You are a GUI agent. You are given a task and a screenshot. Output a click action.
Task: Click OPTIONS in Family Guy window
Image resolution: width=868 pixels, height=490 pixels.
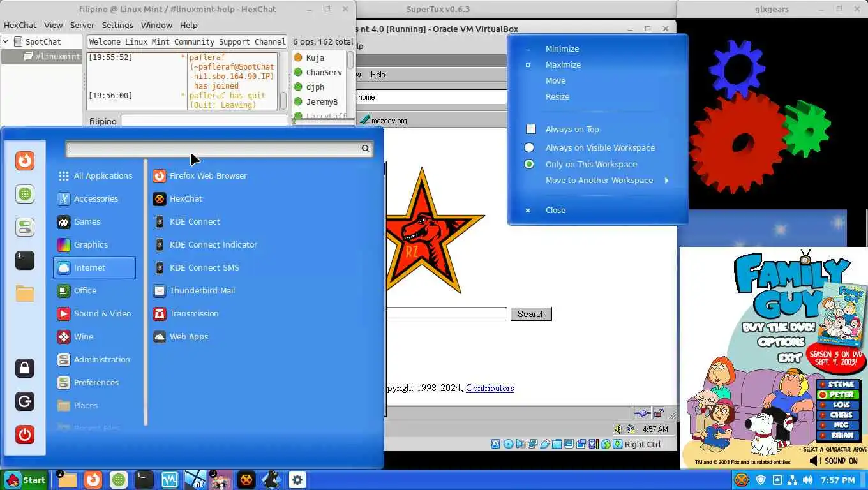pyautogui.click(x=781, y=342)
